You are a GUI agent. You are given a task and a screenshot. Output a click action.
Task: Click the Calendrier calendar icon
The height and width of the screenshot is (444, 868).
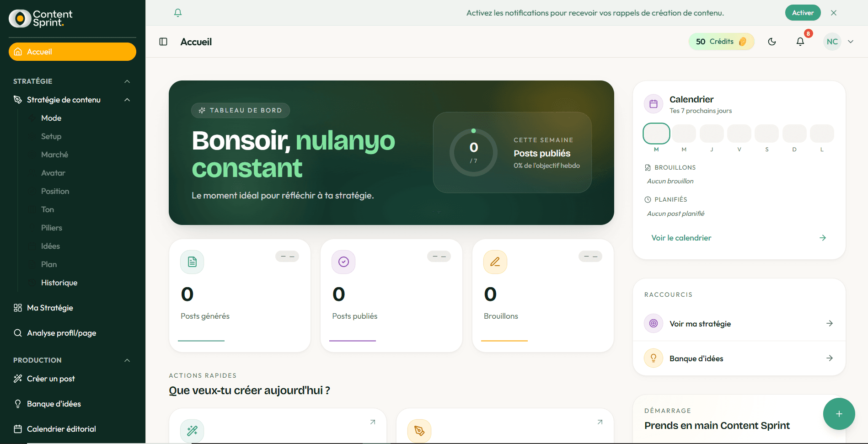tap(654, 104)
